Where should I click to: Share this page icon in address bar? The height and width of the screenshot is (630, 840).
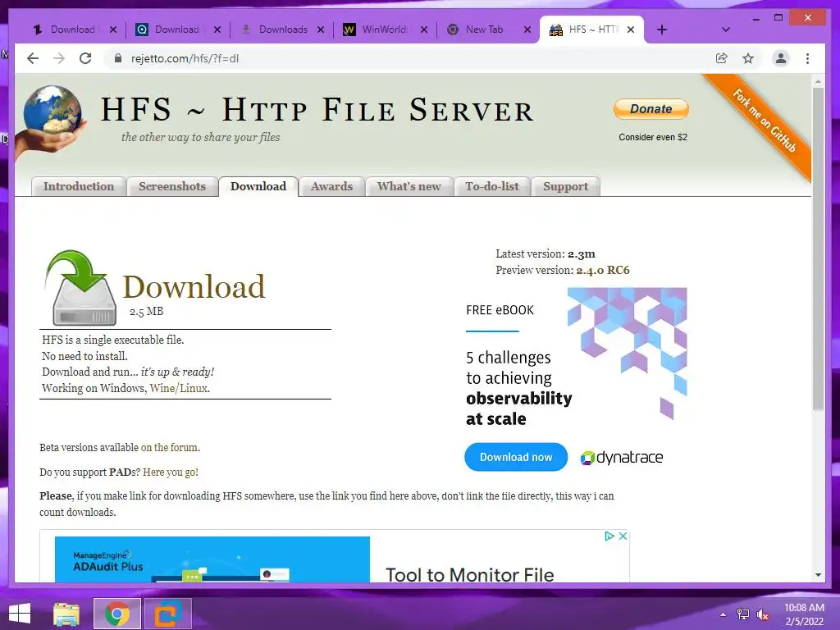[x=722, y=58]
